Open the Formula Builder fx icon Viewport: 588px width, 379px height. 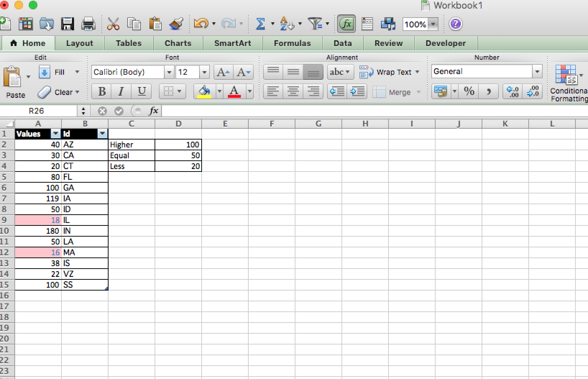[346, 24]
